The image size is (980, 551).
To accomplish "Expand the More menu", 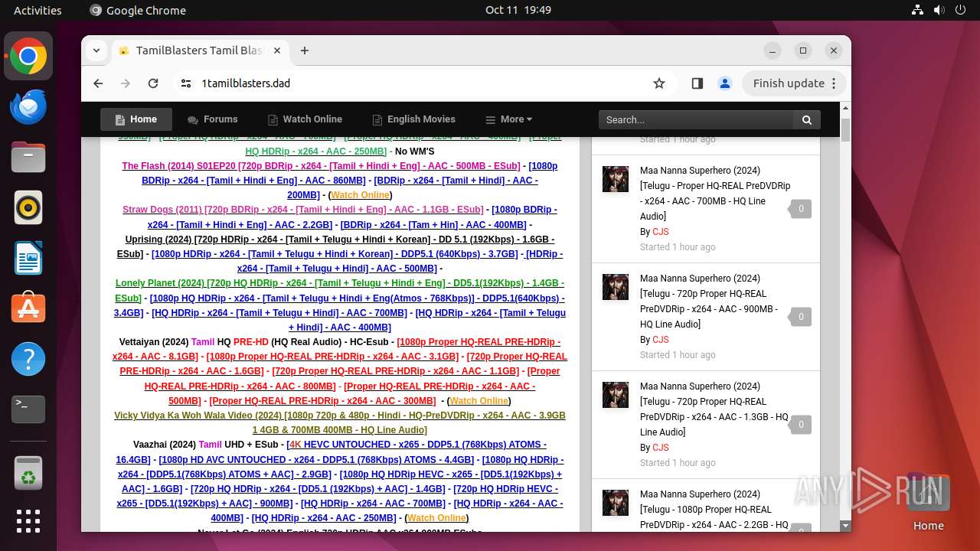I will click(508, 119).
